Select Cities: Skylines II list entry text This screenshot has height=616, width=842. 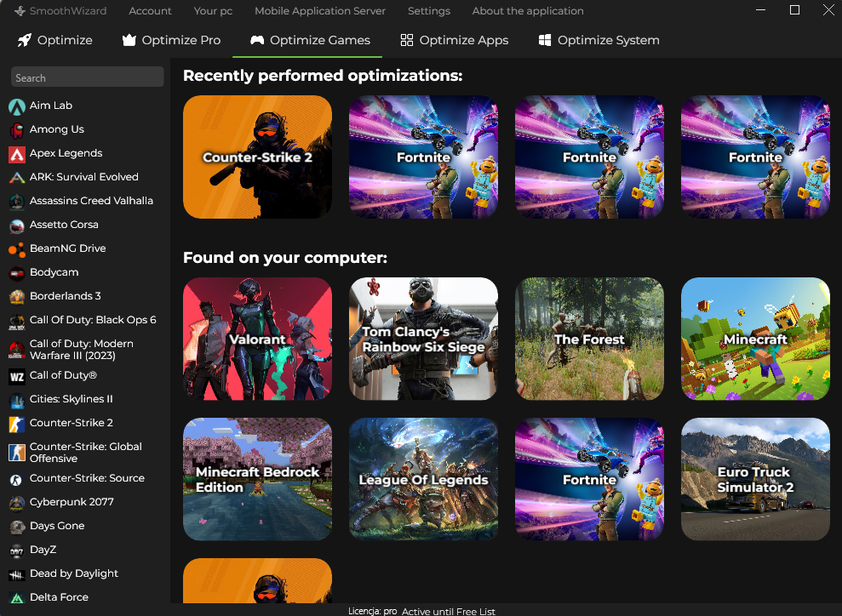72,399
